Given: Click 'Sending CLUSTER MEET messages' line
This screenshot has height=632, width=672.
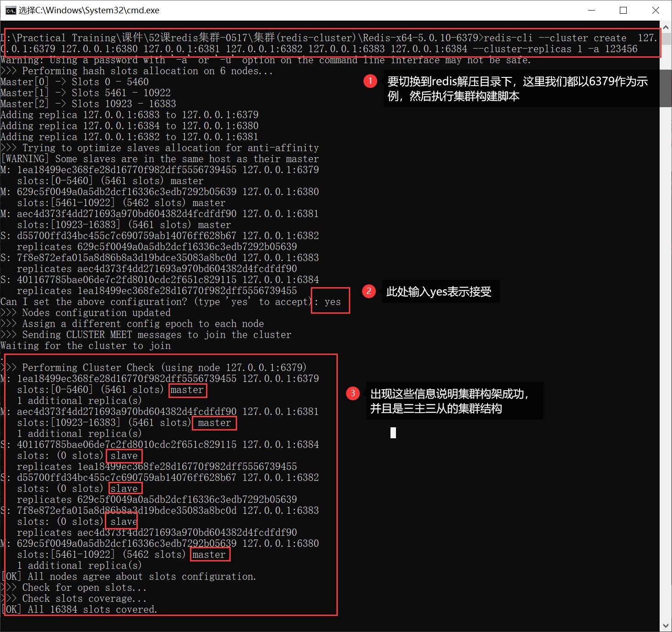Looking at the screenshot, I should 146,335.
